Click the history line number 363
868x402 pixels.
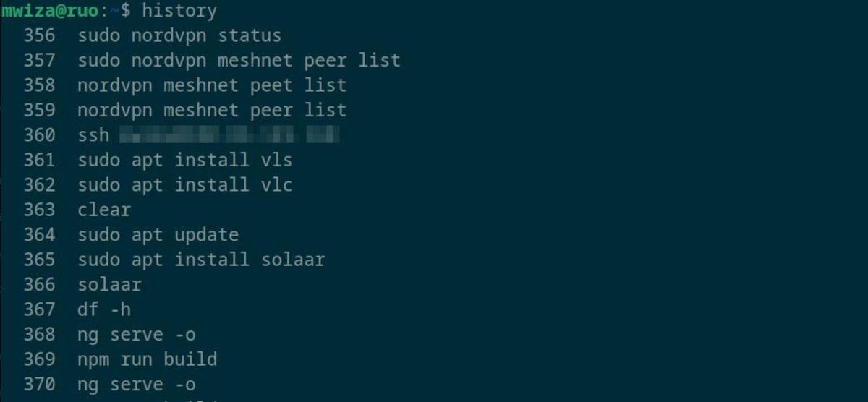(x=39, y=210)
